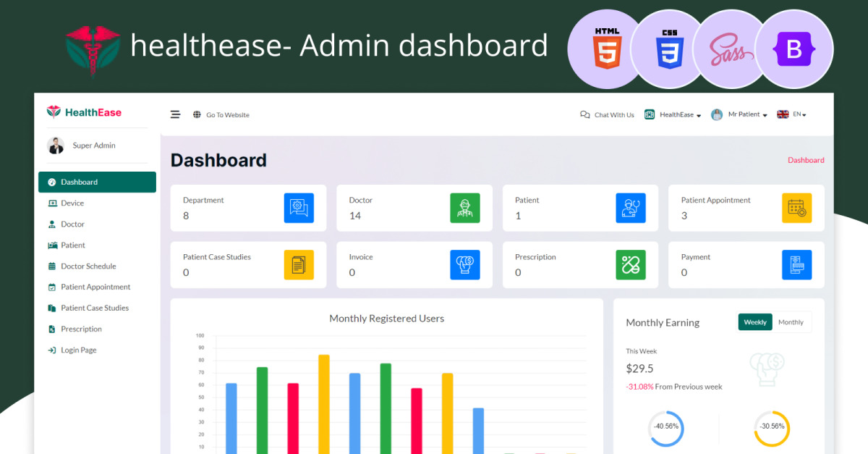The width and height of the screenshot is (868, 454).
Task: Click the Super Admin name label
Action: click(x=94, y=146)
